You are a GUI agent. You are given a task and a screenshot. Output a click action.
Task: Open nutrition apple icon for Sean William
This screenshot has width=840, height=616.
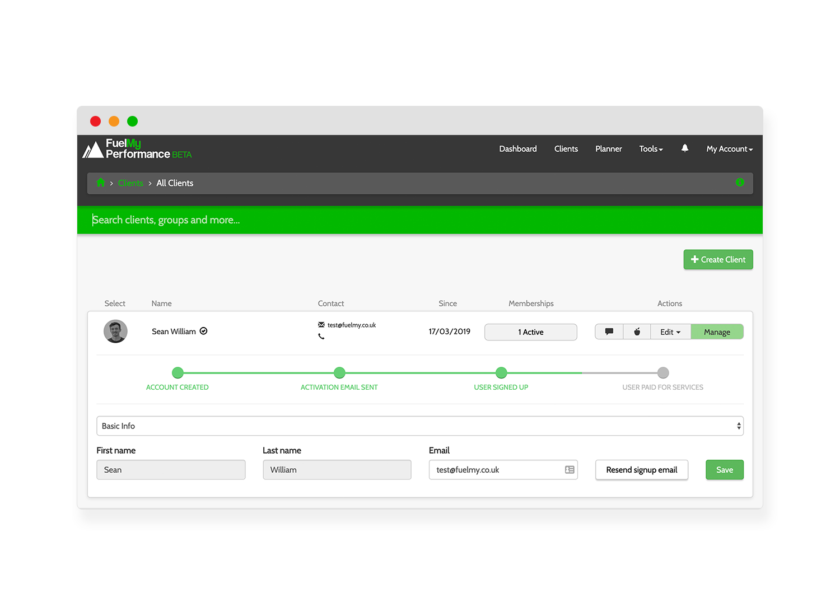[637, 332]
